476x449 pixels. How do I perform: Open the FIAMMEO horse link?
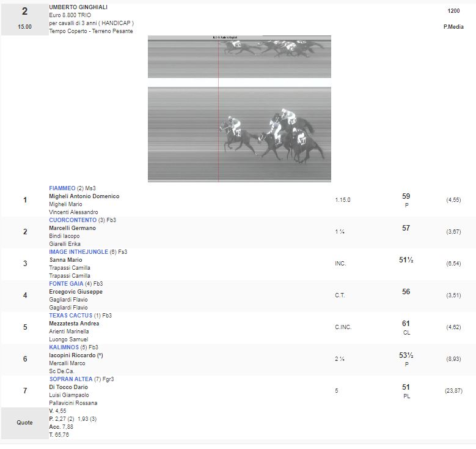(62, 188)
